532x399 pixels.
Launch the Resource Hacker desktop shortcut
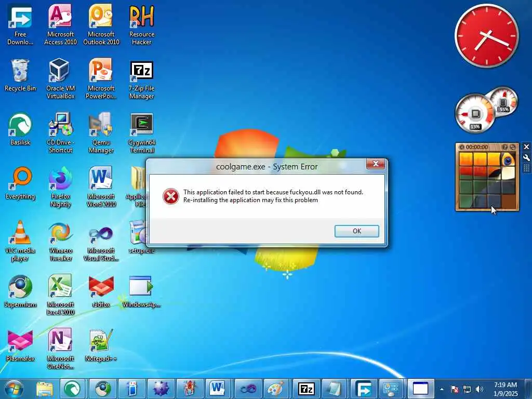click(x=141, y=25)
